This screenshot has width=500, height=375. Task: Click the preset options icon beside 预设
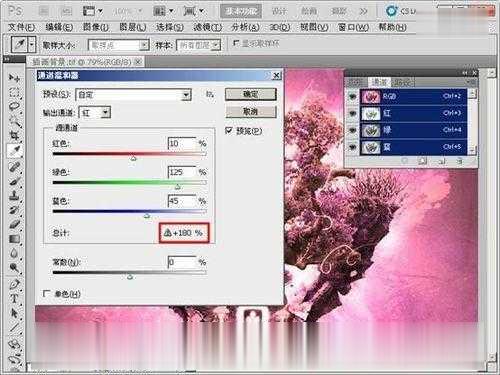(x=209, y=94)
